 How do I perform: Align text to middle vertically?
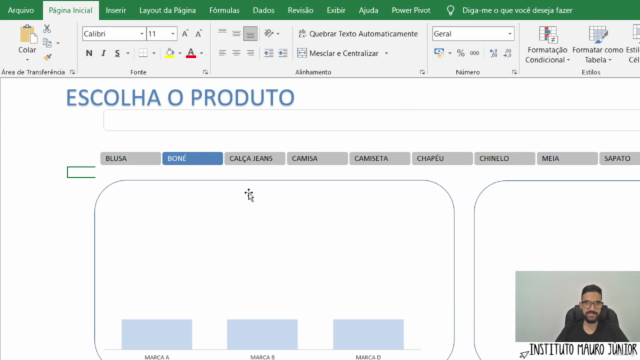click(x=236, y=33)
